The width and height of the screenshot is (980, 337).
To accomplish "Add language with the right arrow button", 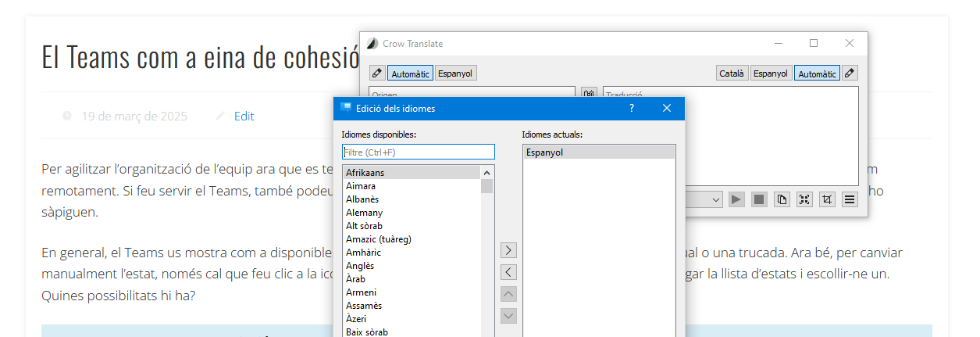I will point(508,250).
